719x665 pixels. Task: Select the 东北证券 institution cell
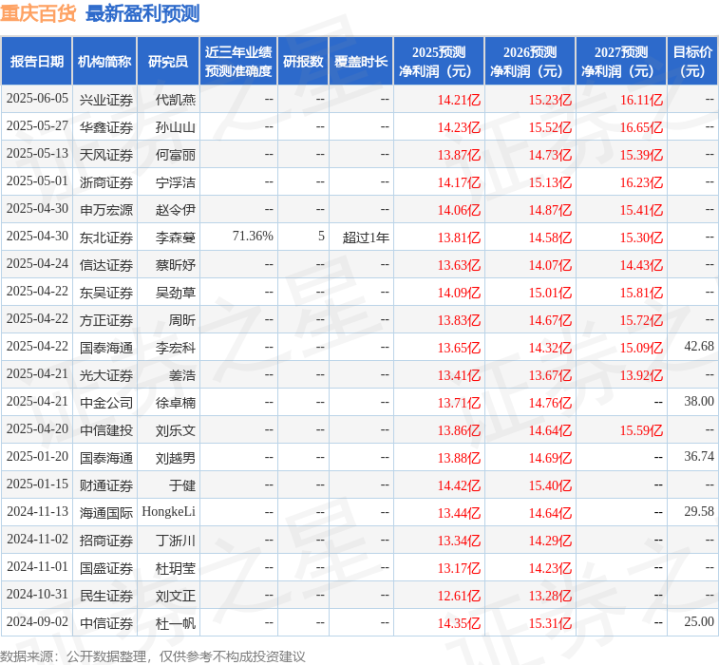point(106,237)
